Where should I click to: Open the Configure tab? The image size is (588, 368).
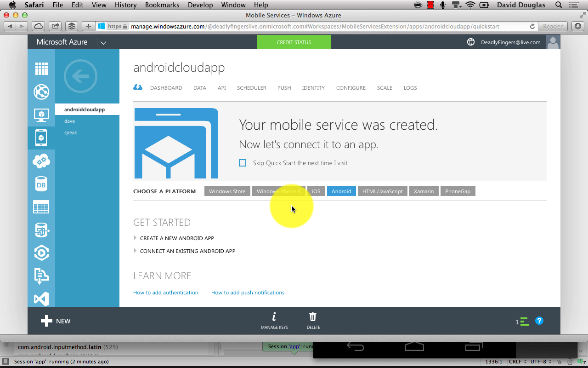tap(351, 88)
